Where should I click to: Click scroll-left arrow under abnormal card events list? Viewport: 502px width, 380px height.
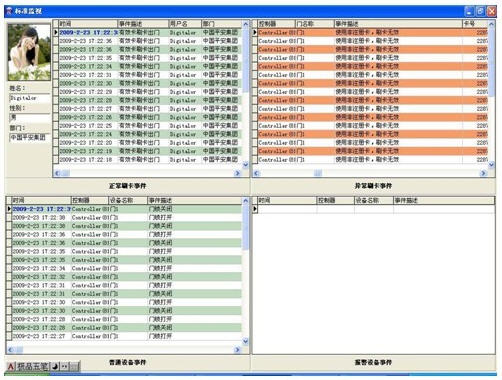[256, 173]
